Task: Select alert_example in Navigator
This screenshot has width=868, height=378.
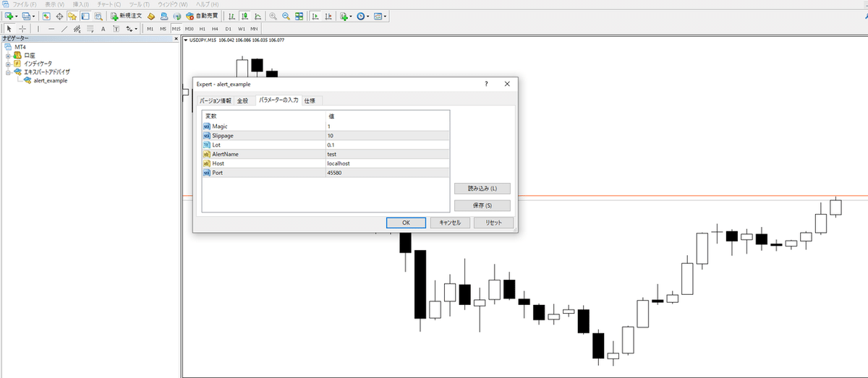Action: tap(50, 80)
